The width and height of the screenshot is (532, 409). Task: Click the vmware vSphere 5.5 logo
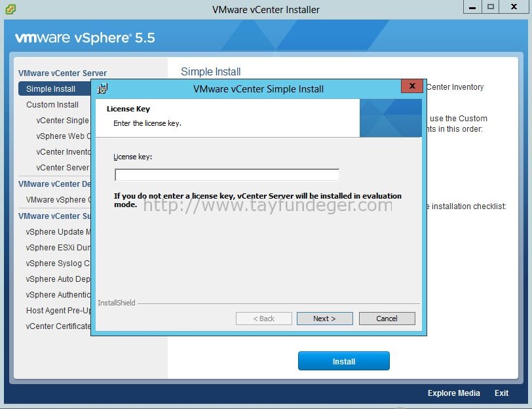coord(85,37)
